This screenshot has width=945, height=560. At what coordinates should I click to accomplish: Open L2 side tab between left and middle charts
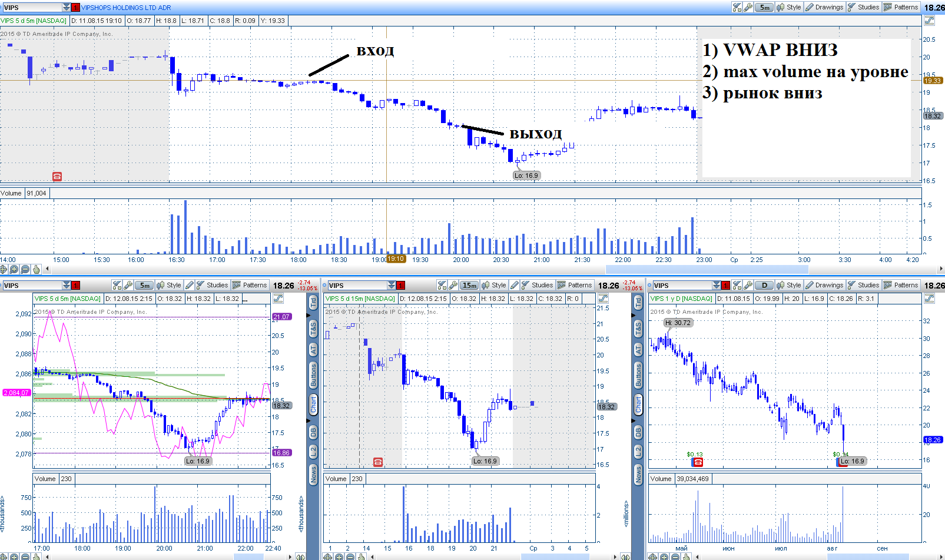click(313, 452)
